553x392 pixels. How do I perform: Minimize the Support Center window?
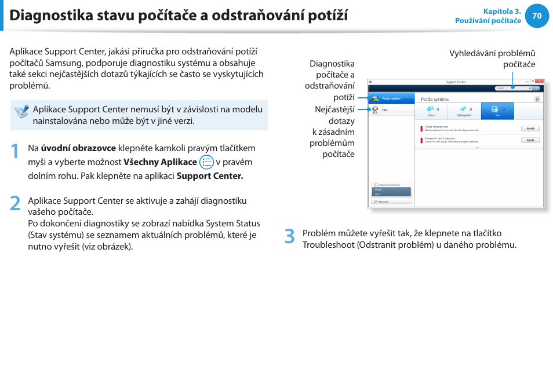coord(527,82)
